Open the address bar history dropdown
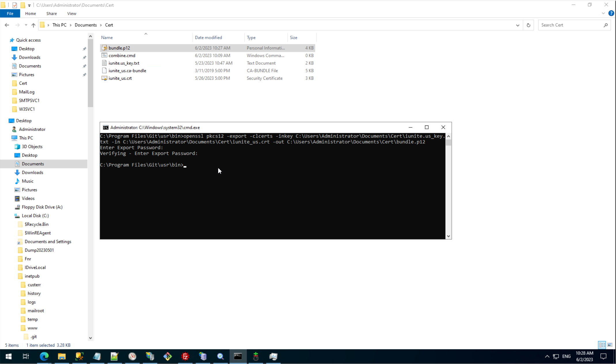Image resolution: width=616 pixels, height=364 pixels. point(518,25)
